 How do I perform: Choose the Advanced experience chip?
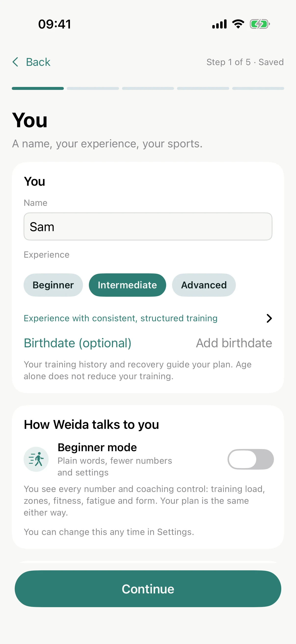[x=204, y=285]
